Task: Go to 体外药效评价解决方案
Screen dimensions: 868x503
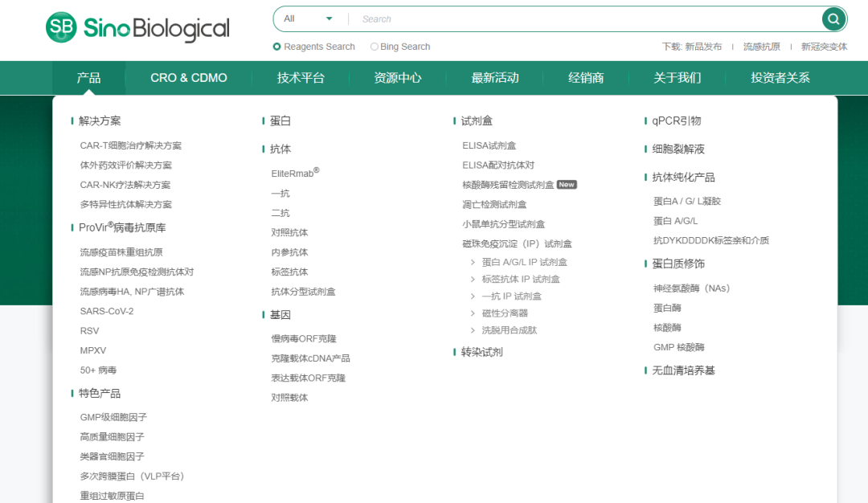Action: pos(125,165)
